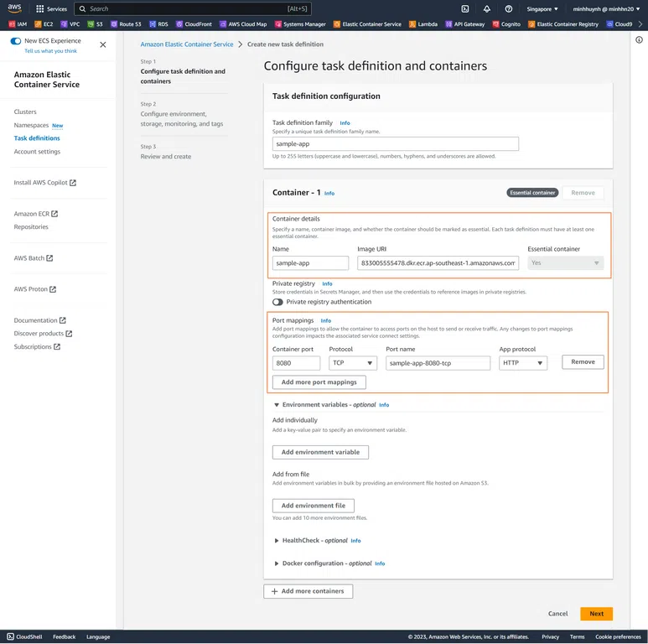Focus the top AWS Search box
The height and width of the screenshot is (644, 648).
[x=193, y=8]
